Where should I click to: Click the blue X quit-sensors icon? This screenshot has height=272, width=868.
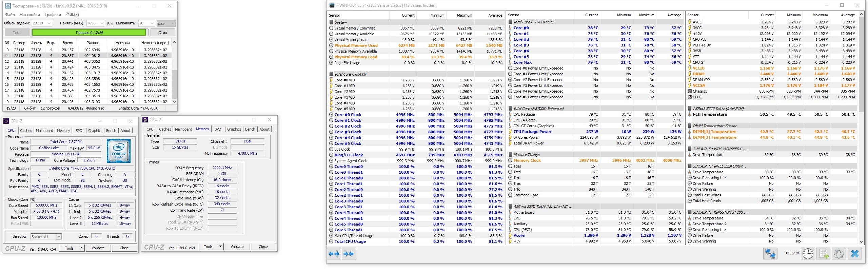tap(855, 254)
